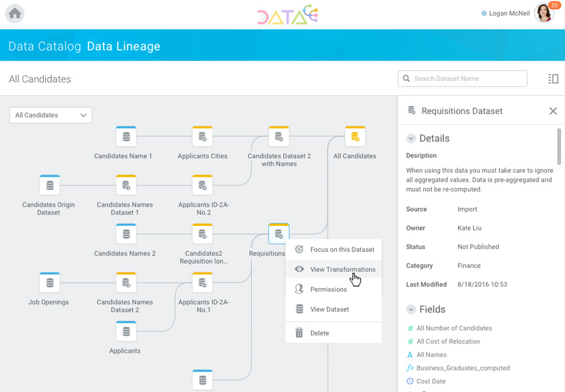565x392 pixels.
Task: Switch to the Data Catalog tab
Action: [45, 47]
